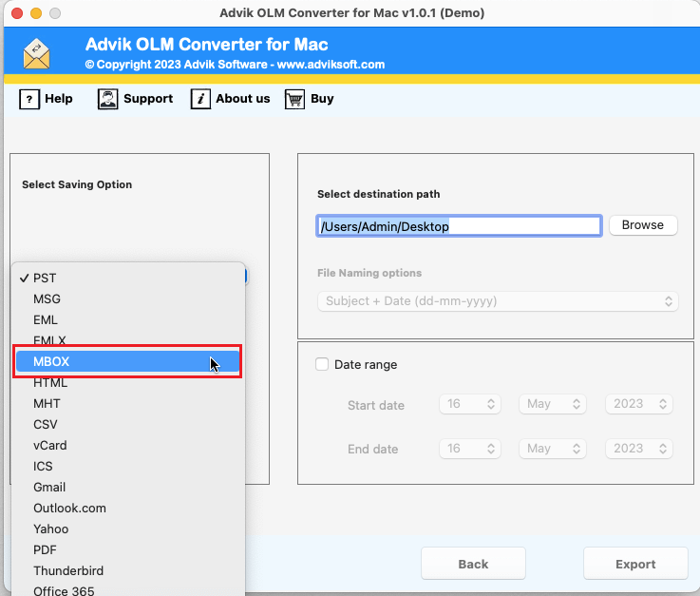Image resolution: width=700 pixels, height=596 pixels.
Task: Minimize window with yellow button
Action: coord(36,13)
